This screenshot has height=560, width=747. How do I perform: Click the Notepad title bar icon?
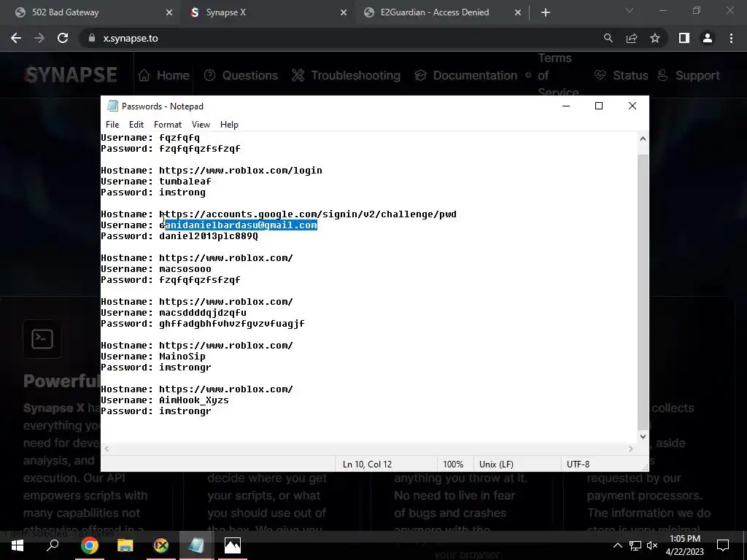tap(112, 106)
